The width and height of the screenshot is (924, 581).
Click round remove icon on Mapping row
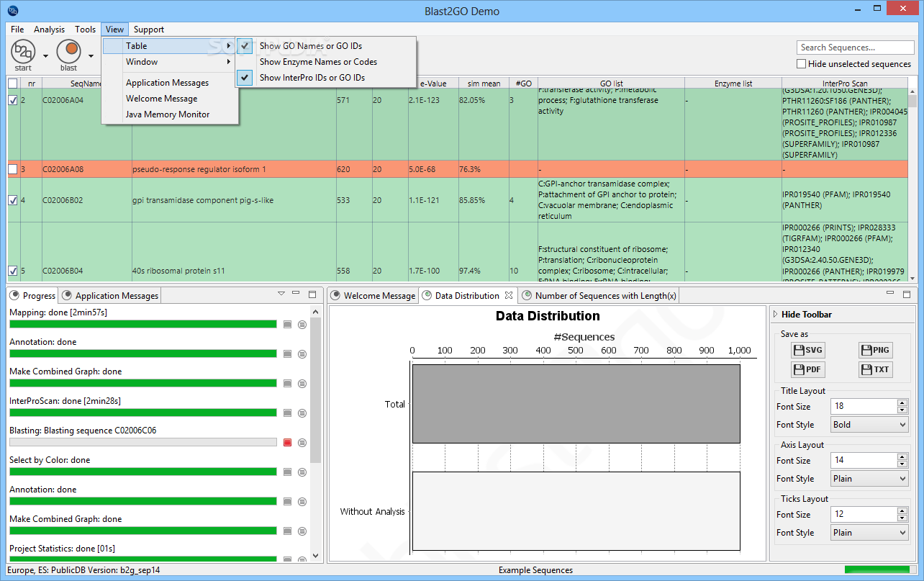pyautogui.click(x=302, y=324)
